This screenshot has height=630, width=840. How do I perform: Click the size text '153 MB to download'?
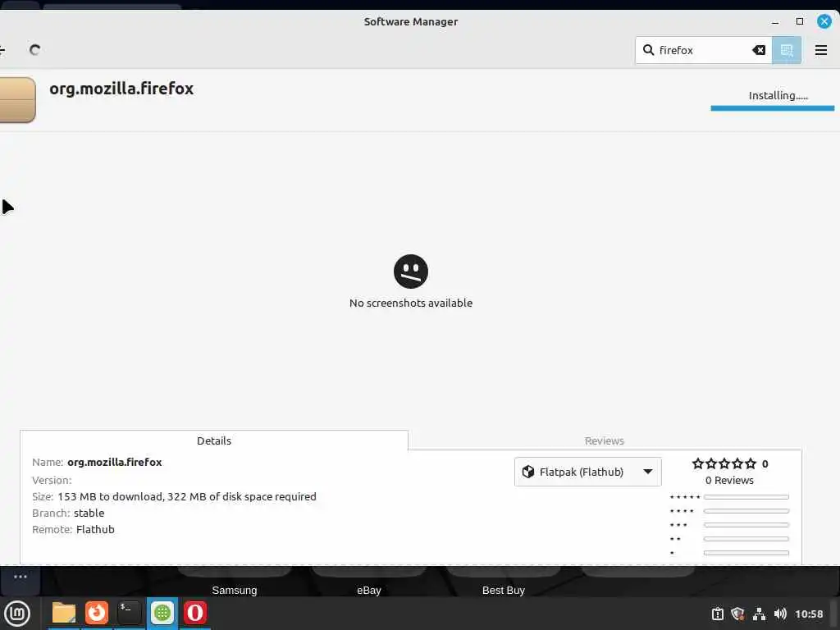[x=110, y=496]
